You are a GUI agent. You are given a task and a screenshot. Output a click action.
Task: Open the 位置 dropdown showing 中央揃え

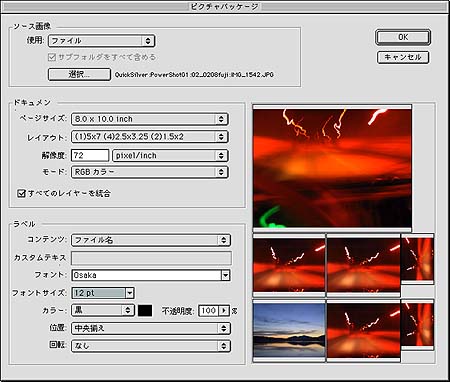(151, 328)
